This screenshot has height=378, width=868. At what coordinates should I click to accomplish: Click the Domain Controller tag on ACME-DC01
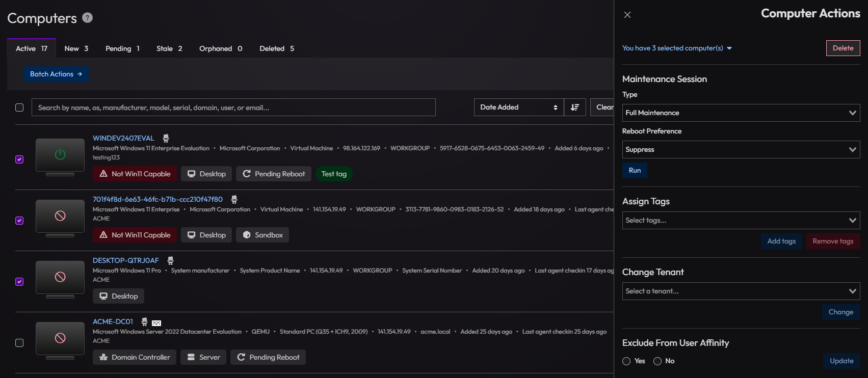tap(135, 357)
